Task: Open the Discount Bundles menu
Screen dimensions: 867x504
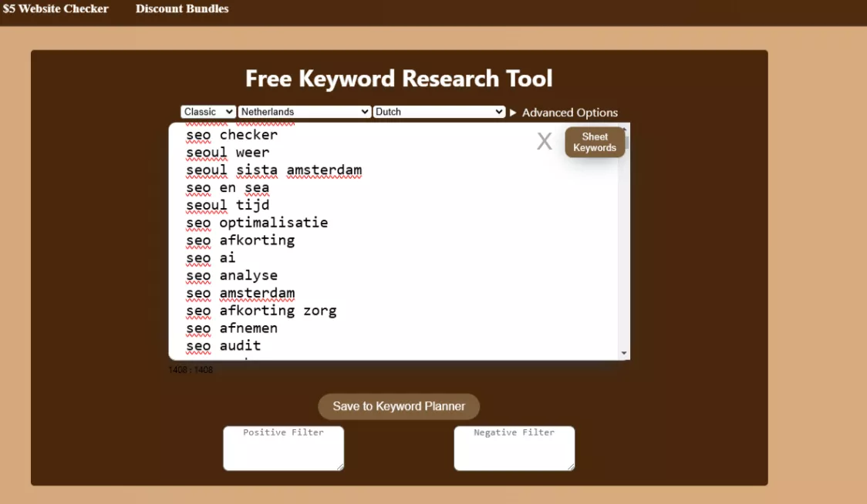Action: (x=182, y=9)
